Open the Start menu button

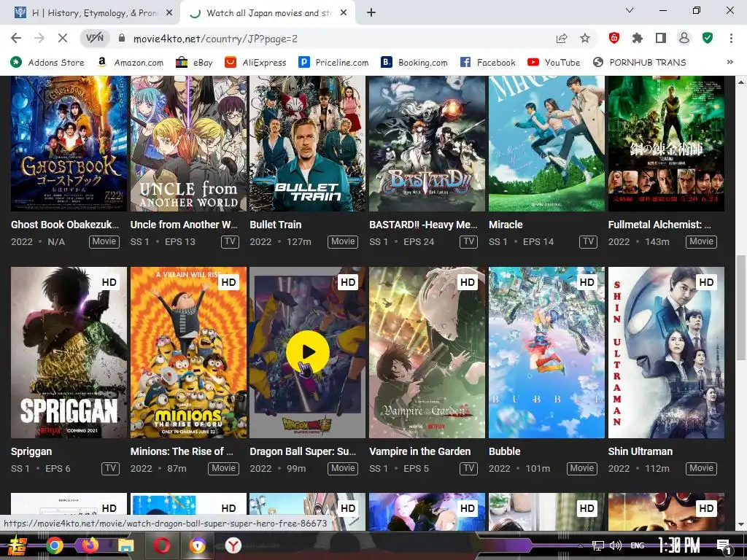pyautogui.click(x=18, y=545)
